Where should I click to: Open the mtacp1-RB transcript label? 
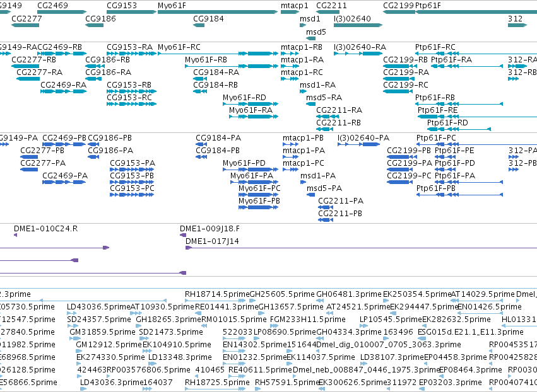point(302,47)
